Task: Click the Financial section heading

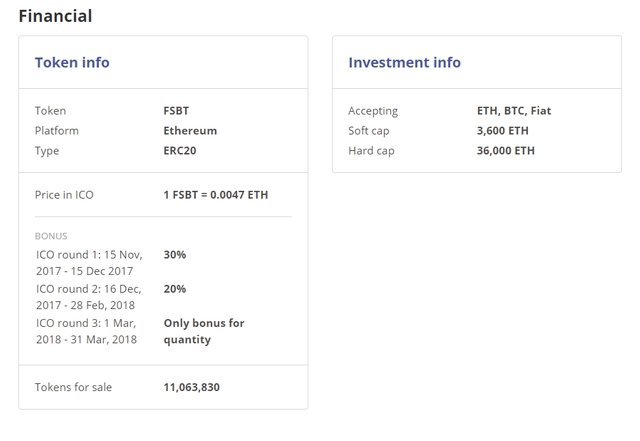Action: (x=55, y=16)
